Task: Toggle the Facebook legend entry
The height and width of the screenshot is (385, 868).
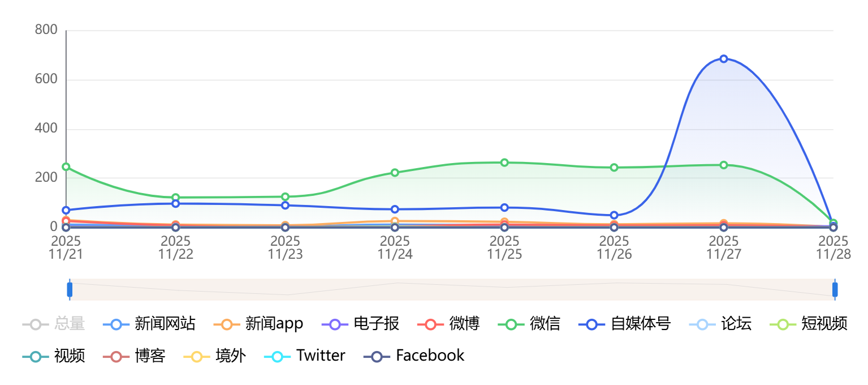Action: tap(414, 356)
